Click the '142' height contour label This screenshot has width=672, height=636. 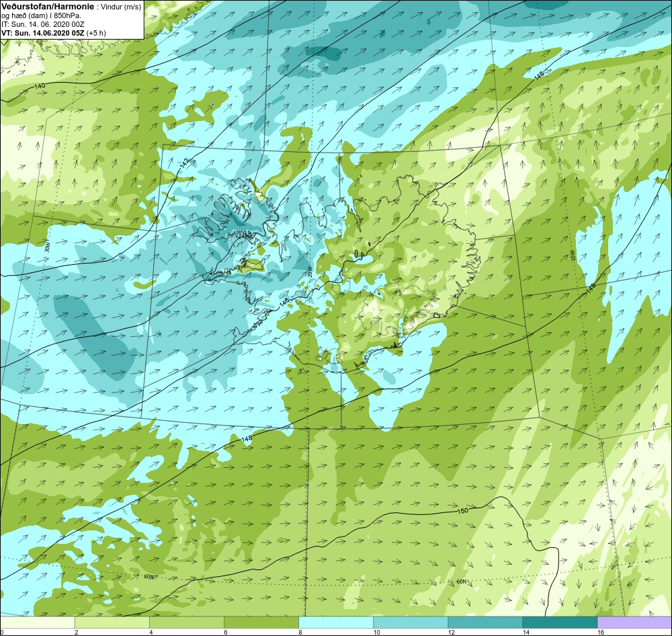click(184, 163)
